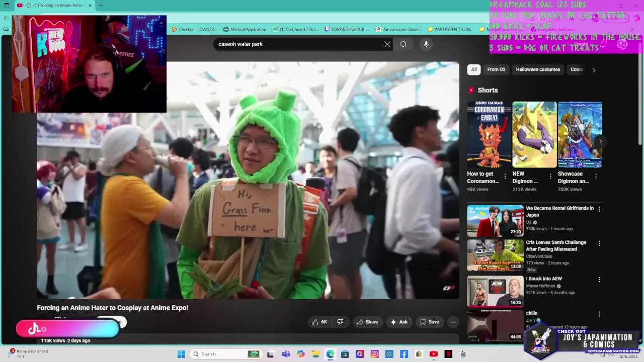Open the chilin video thumbnail
This screenshot has width=644, height=362.
tap(495, 325)
